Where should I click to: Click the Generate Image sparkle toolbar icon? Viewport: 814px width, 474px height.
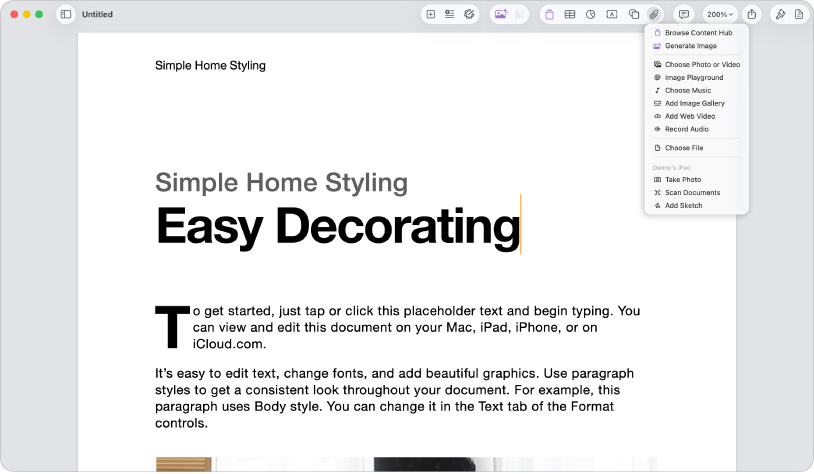tap(501, 15)
